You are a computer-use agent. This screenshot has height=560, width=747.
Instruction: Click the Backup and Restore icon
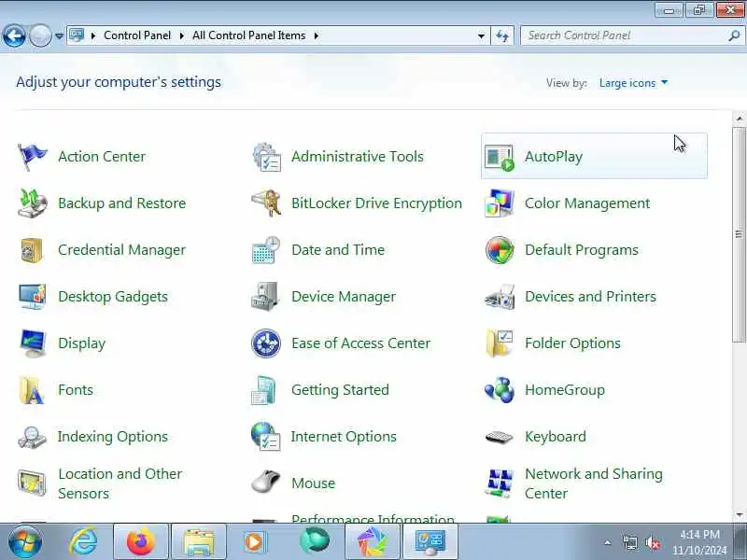[32, 203]
